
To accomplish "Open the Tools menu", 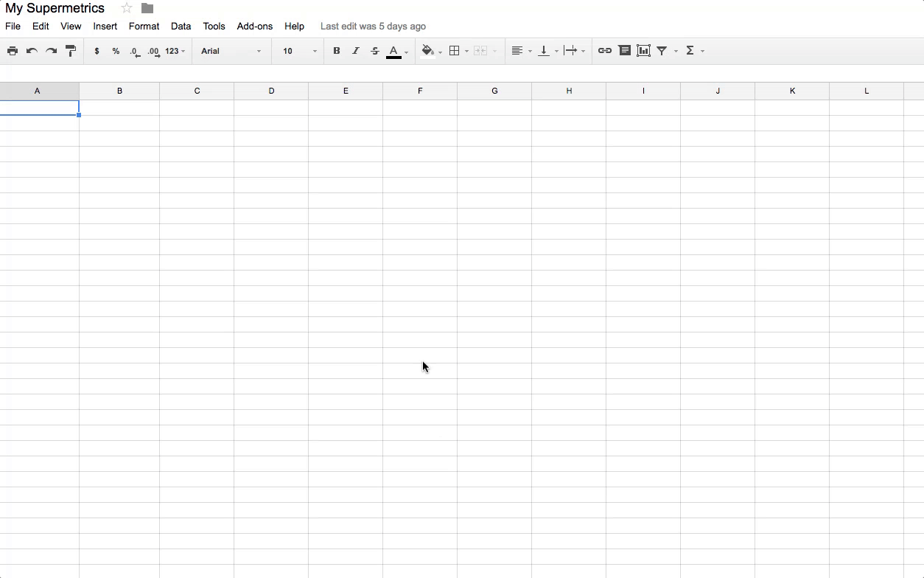I will [x=214, y=26].
